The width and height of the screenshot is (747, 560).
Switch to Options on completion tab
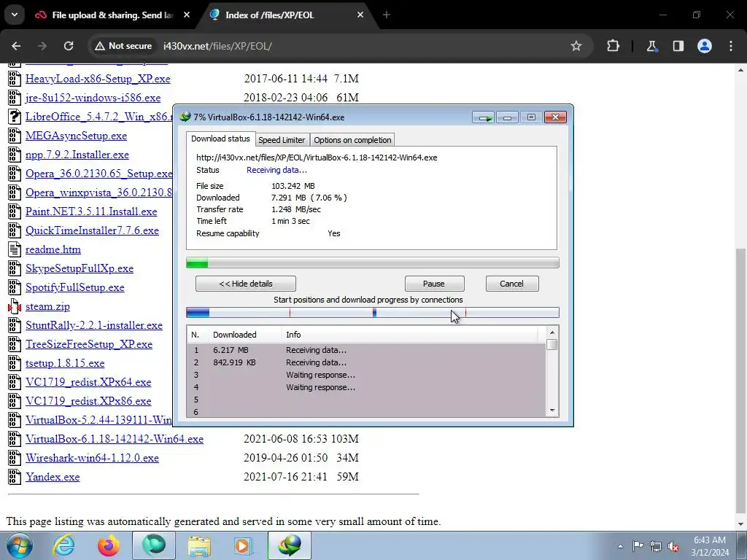[x=352, y=140]
